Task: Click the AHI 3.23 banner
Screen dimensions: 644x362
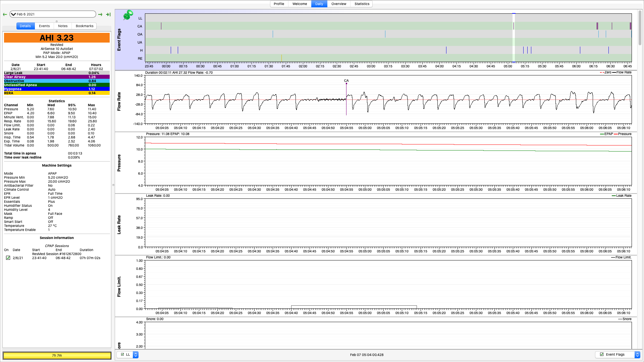Action: click(x=57, y=38)
